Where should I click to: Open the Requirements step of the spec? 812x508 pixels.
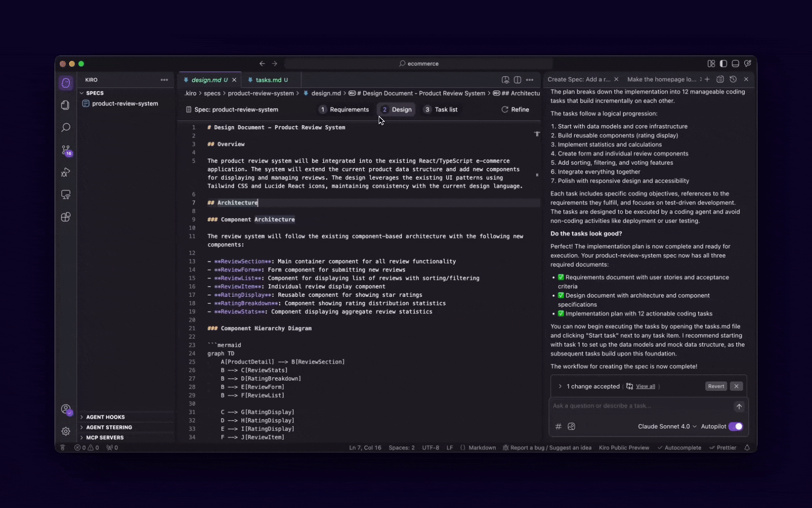point(349,109)
